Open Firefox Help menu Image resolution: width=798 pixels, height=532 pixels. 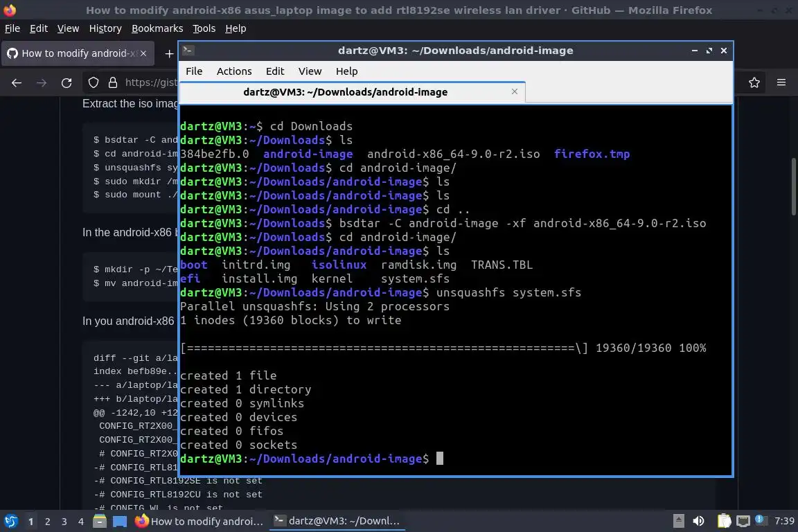pyautogui.click(x=236, y=28)
